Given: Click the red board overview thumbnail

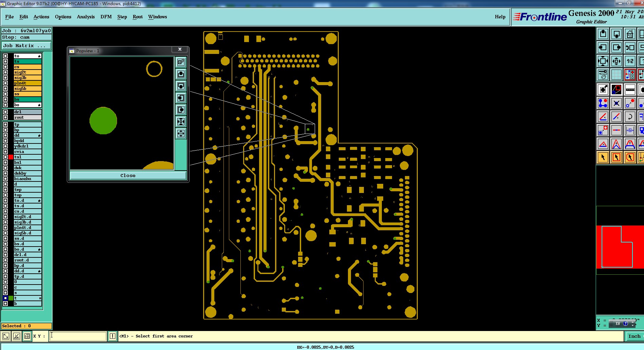Looking at the screenshot, I should click(x=620, y=247).
